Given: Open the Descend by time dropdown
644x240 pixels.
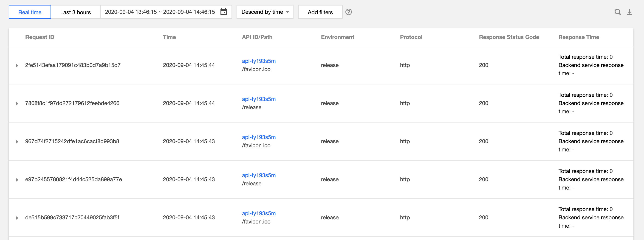Looking at the screenshot, I should (x=265, y=12).
